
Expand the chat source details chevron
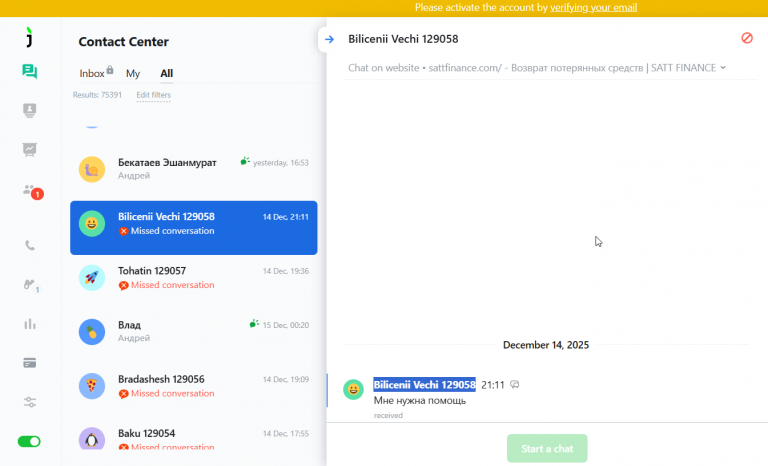[x=723, y=68]
